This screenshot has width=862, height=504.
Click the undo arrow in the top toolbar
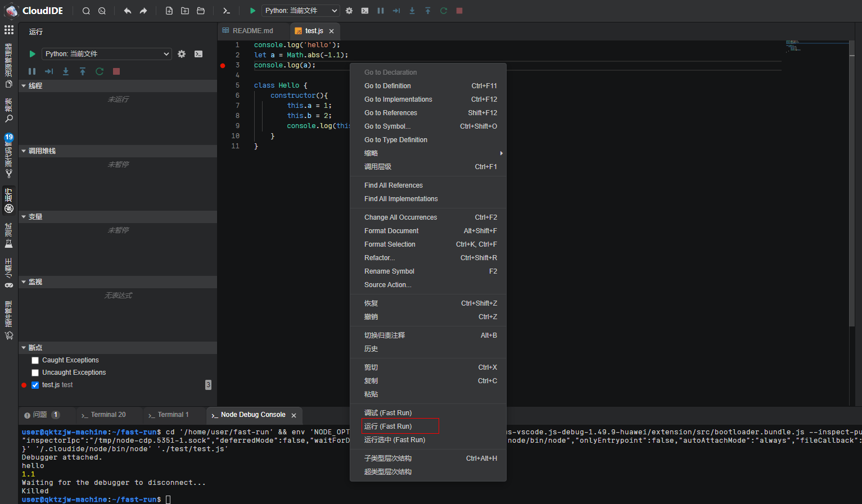tap(128, 11)
